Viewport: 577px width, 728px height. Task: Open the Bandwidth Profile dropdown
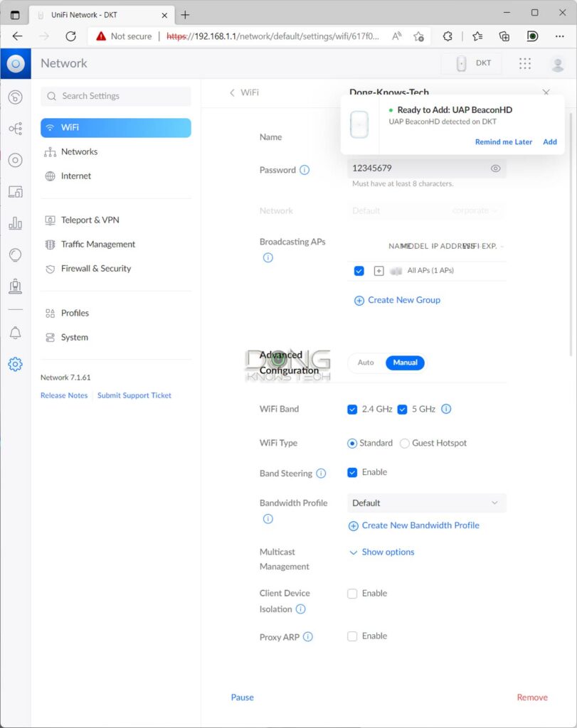pos(426,503)
